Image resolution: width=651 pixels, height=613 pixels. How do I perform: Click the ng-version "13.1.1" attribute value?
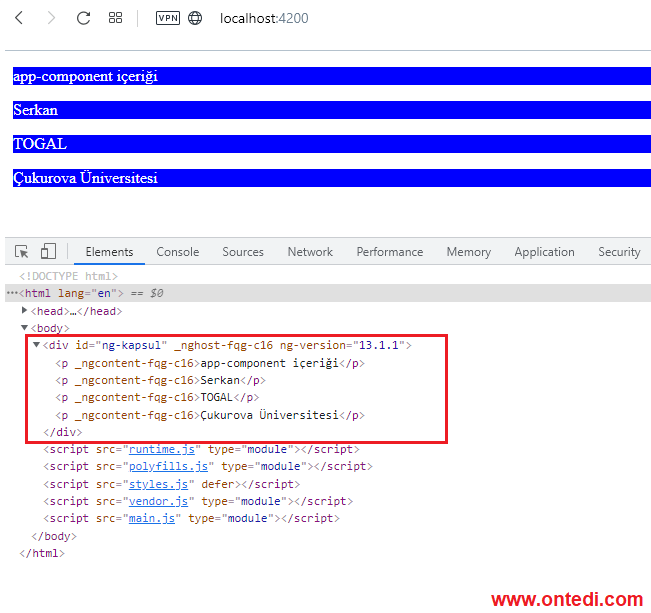pos(379,345)
